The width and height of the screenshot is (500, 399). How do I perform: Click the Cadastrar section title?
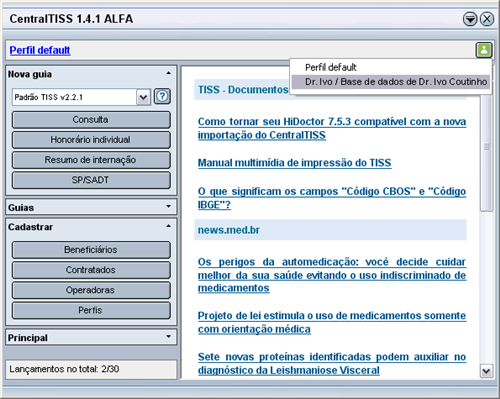click(30, 227)
